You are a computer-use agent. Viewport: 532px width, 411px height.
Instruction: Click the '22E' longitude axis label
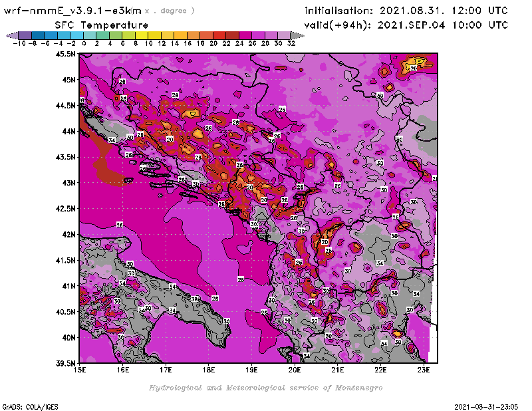point(380,370)
